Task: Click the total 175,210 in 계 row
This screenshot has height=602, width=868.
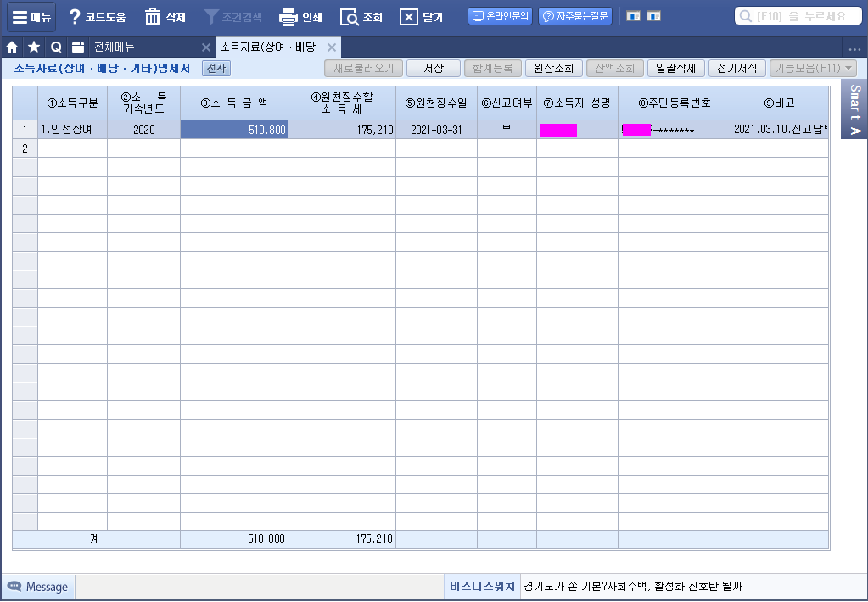Action: (x=342, y=539)
